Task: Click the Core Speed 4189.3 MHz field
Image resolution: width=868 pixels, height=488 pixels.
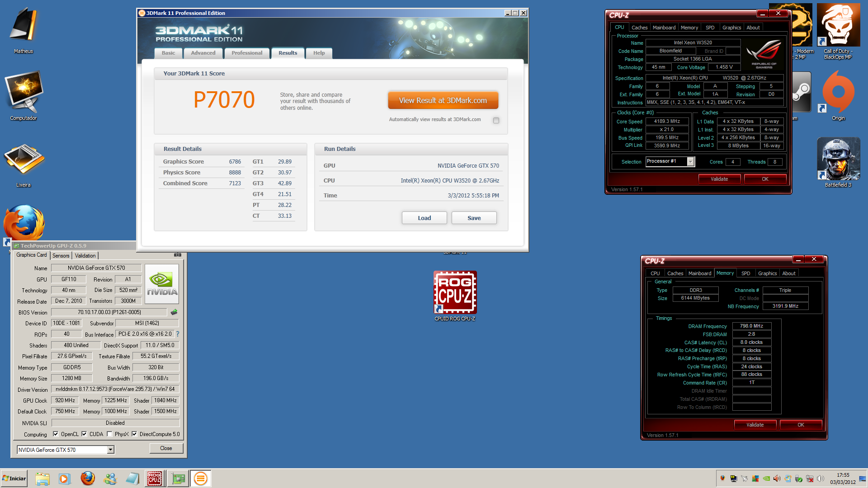Action: 667,121
